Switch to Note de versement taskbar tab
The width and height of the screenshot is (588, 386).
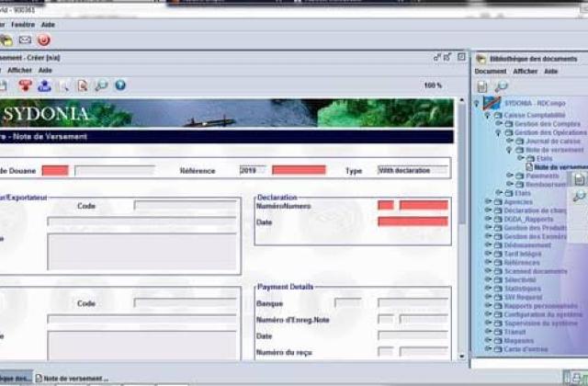click(72, 378)
